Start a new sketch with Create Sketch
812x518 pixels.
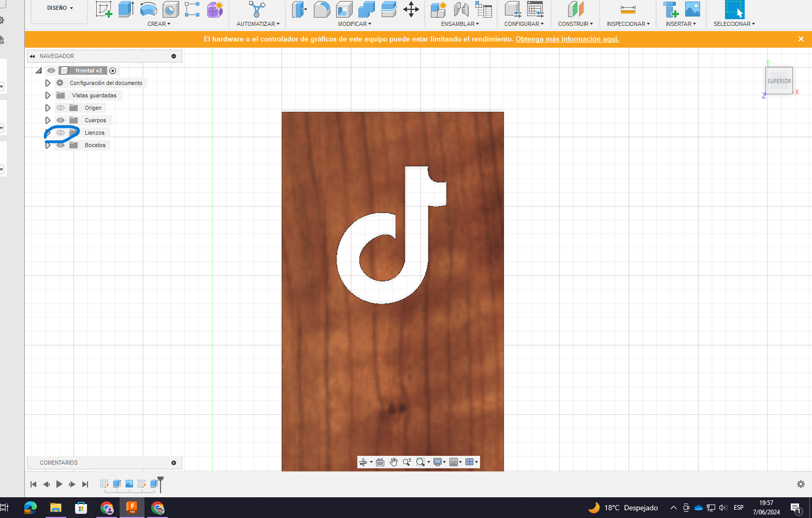pos(104,9)
